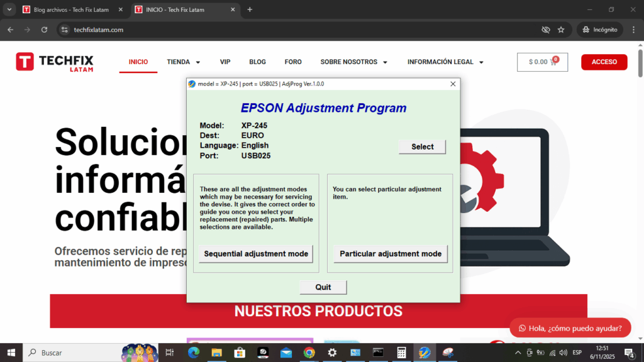Open Calculator from the taskbar
Viewport: 644px width, 362px height.
(x=401, y=353)
